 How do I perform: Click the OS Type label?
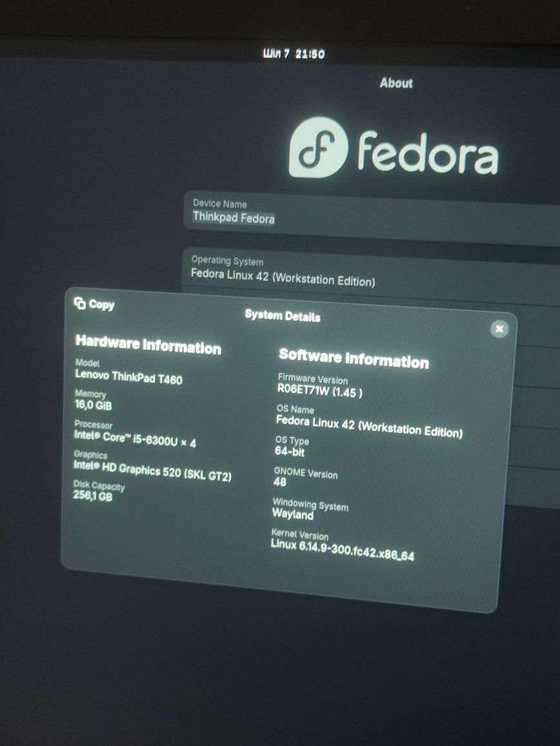click(292, 440)
